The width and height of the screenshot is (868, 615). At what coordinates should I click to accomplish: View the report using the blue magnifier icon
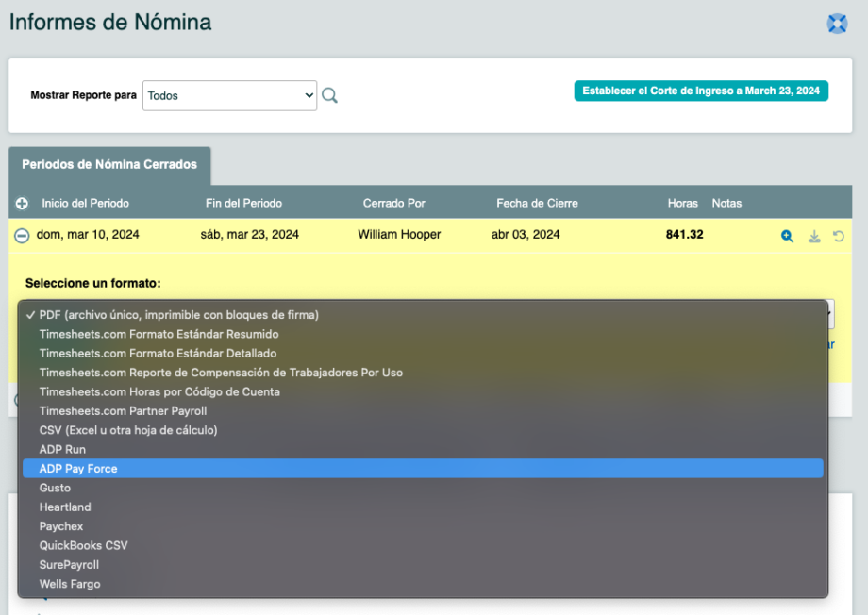pos(787,237)
